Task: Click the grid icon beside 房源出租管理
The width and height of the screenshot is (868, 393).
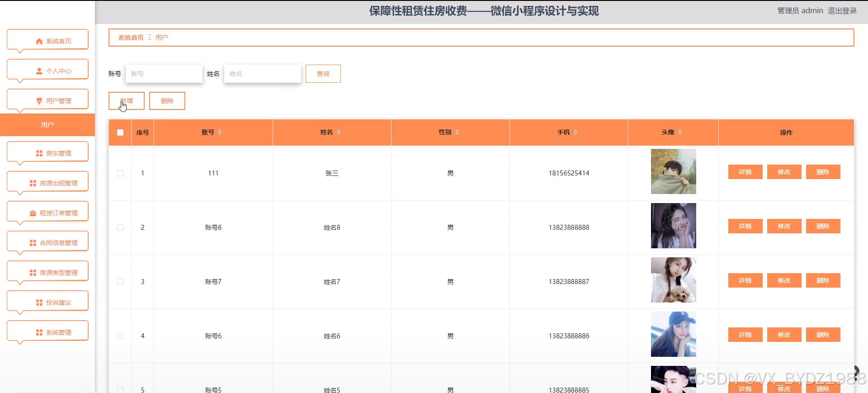Action: [x=33, y=183]
